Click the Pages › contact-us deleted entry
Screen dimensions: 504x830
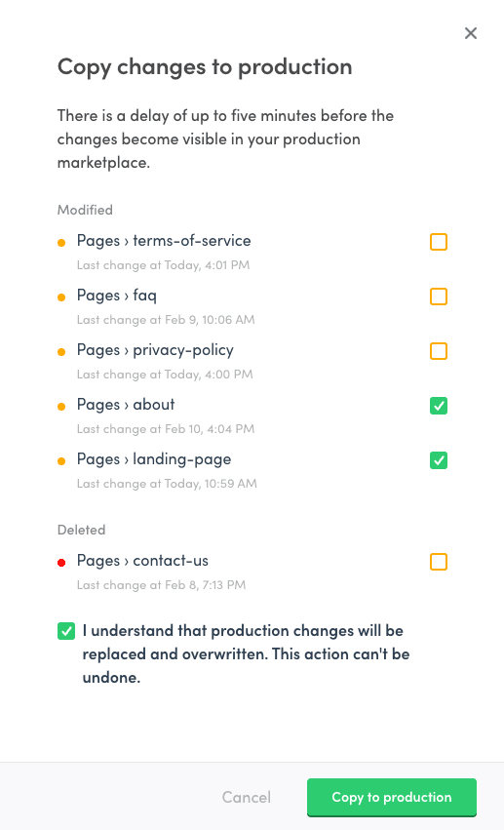(142, 561)
